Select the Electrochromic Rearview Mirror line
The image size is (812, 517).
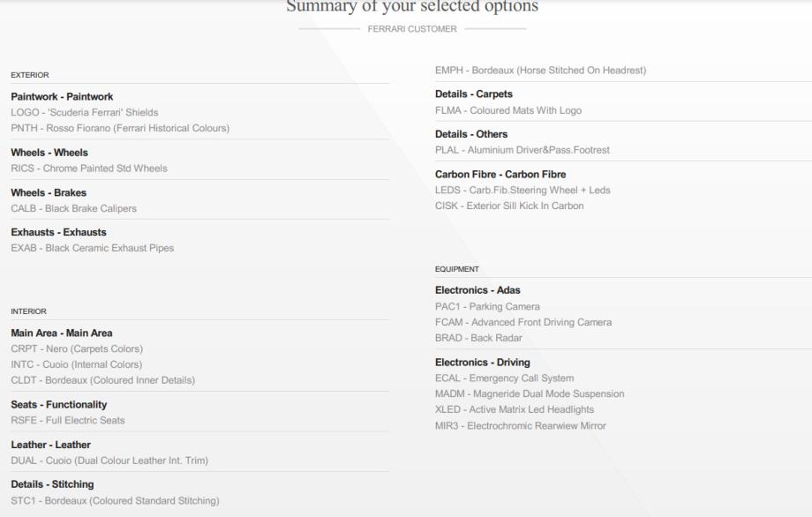(521, 425)
